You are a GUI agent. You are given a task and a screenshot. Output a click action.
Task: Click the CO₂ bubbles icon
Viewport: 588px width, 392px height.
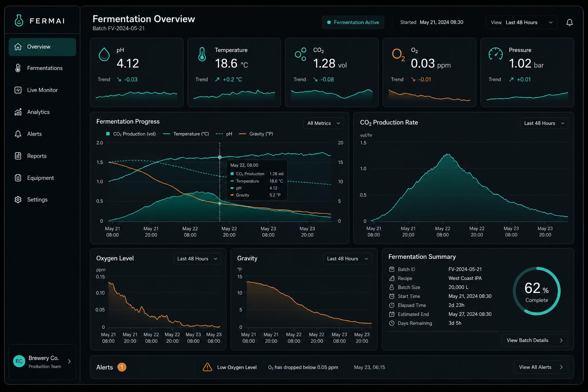301,54
